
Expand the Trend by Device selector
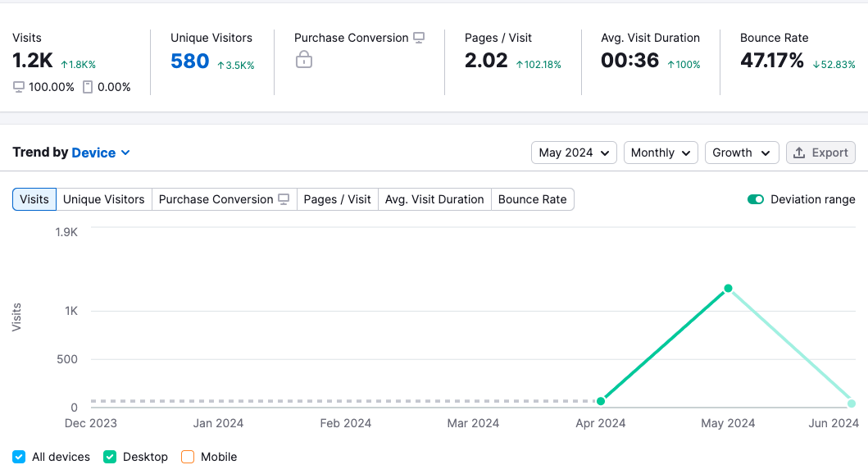point(125,153)
